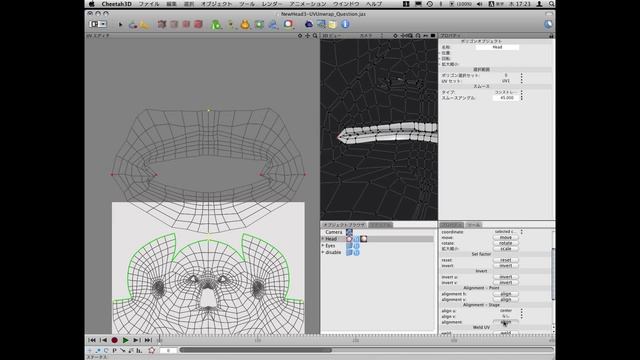Image resolution: width=640 pixels, height=360 pixels.
Task: Expand the disable object tree row
Action: pos(323,253)
